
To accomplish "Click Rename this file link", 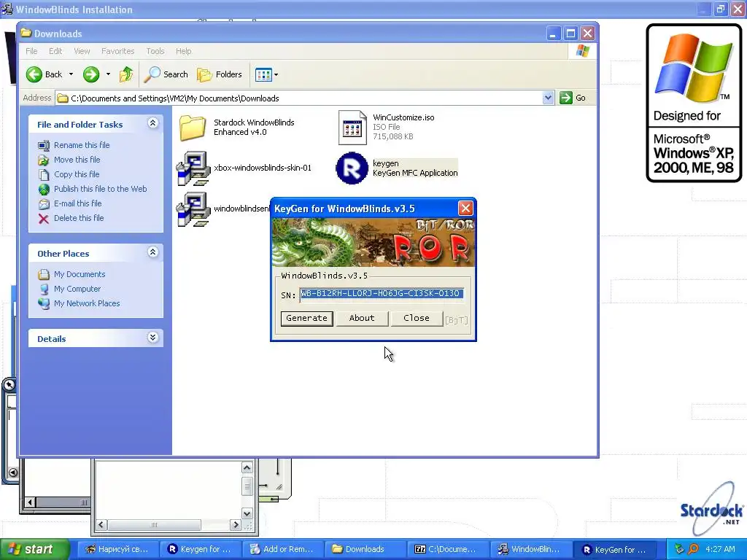I will click(82, 145).
